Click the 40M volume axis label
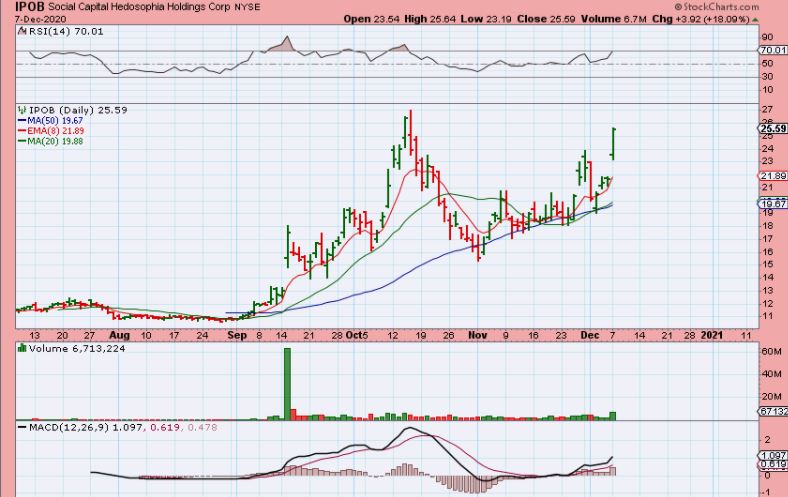The height and width of the screenshot is (497, 788). 771,374
